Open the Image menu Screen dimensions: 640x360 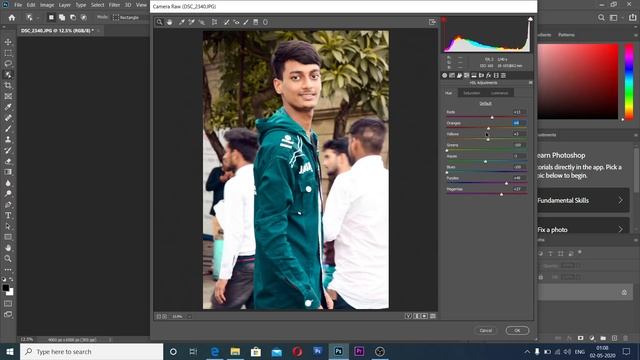point(47,5)
